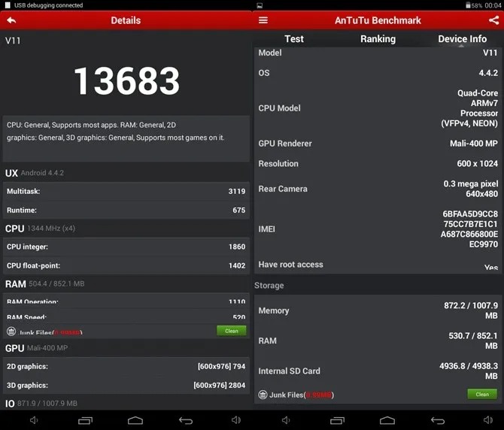Select the Multitask: 3119 row
This screenshot has width=504, height=430.
click(x=126, y=191)
